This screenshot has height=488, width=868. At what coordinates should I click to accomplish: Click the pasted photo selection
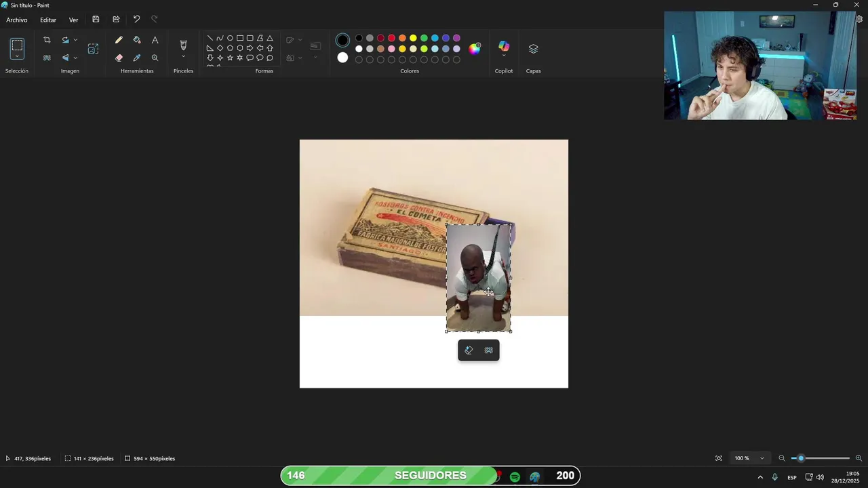pyautogui.click(x=478, y=278)
